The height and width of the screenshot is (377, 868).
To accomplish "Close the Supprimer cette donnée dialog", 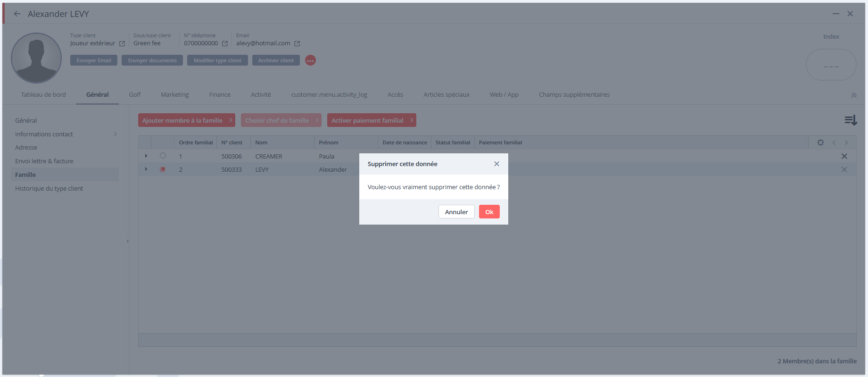I will click(496, 164).
